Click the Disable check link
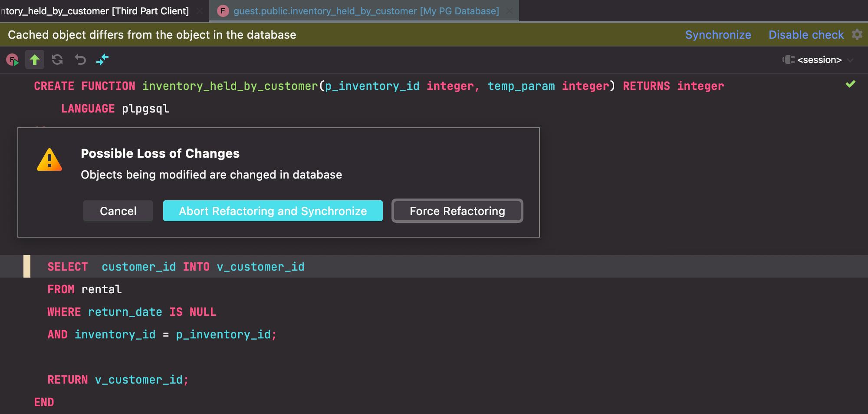This screenshot has height=414, width=868. [806, 35]
